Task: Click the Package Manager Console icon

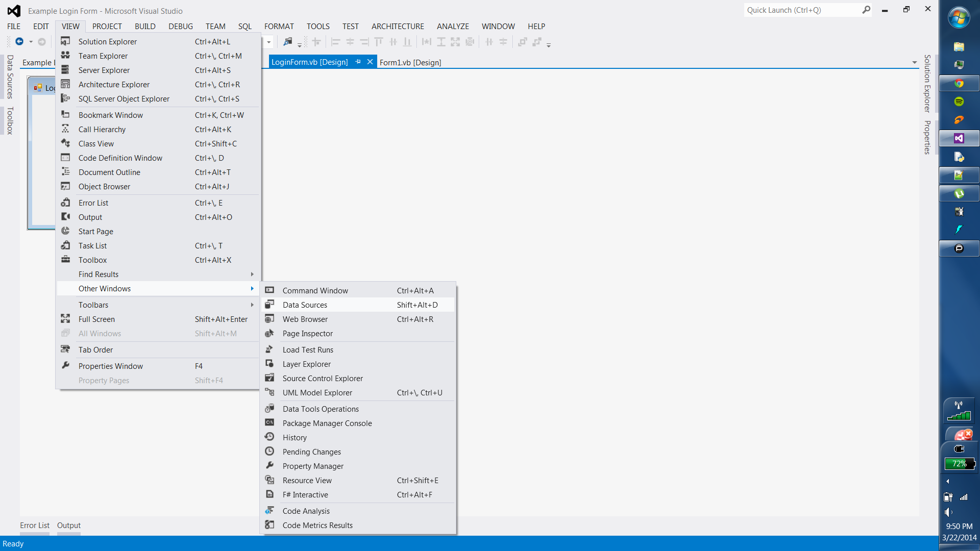Action: 269,423
